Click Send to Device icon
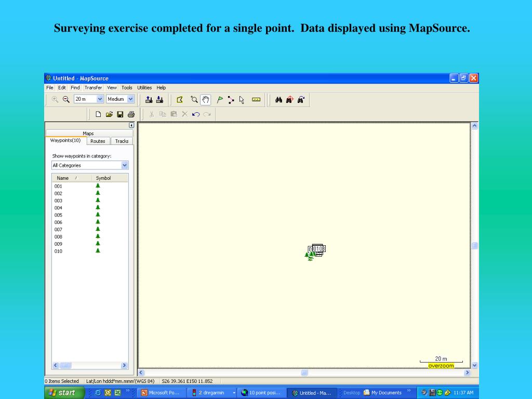Image resolution: width=532 pixels, height=399 pixels. pos(149,99)
